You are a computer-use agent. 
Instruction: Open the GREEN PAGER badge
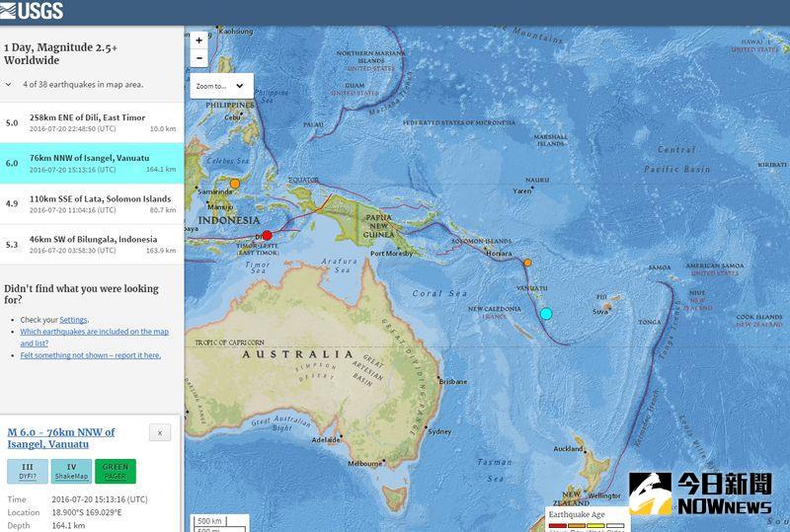point(116,471)
